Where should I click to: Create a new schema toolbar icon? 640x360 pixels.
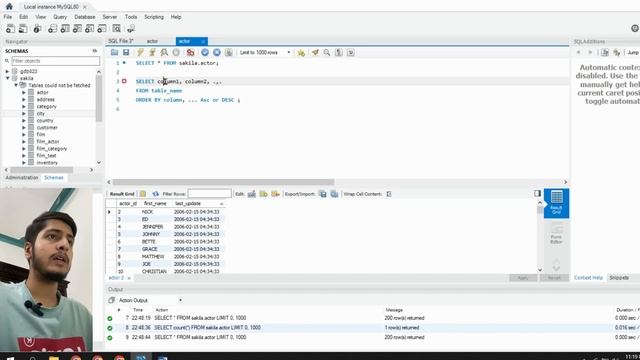click(x=52, y=29)
